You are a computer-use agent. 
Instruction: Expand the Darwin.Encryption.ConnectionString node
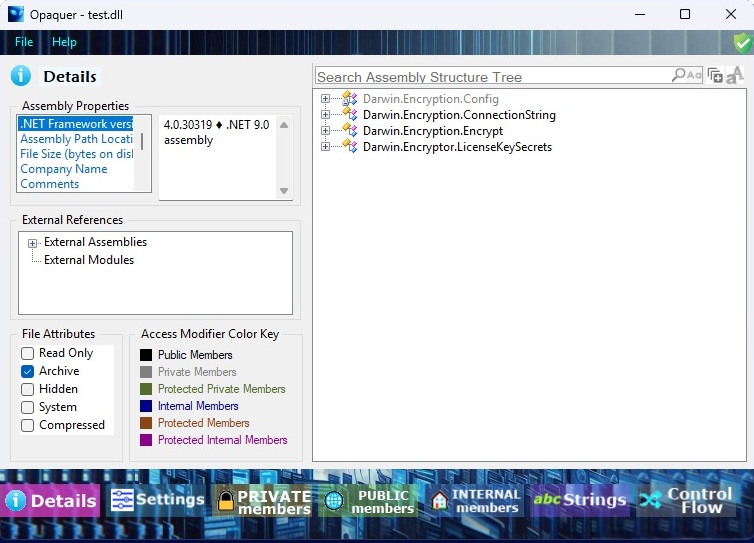pyautogui.click(x=326, y=114)
